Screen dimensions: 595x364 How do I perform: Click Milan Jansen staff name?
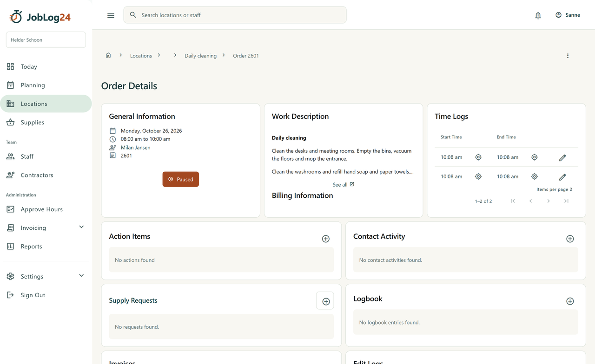pos(135,148)
